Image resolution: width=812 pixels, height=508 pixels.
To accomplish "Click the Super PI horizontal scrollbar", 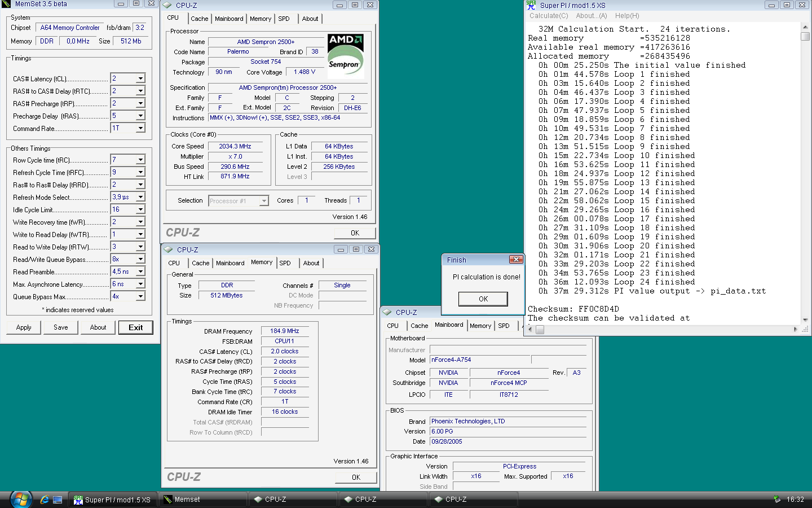I will pyautogui.click(x=663, y=329).
